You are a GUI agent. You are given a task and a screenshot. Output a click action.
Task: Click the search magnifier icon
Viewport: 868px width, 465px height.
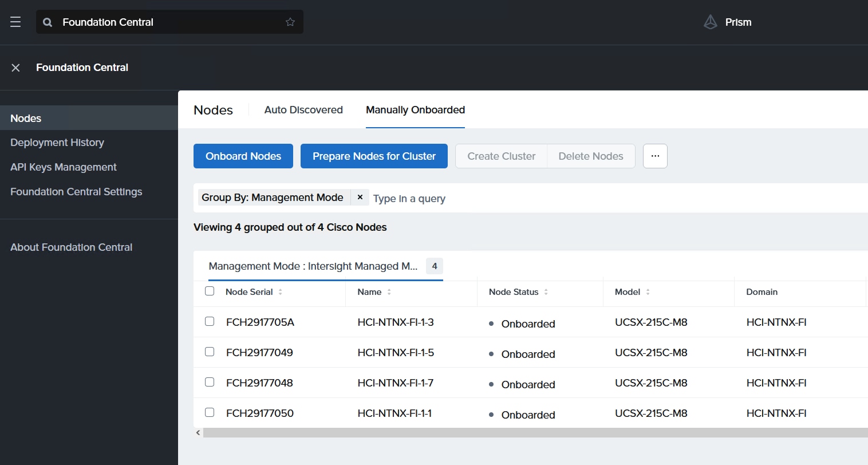[48, 22]
